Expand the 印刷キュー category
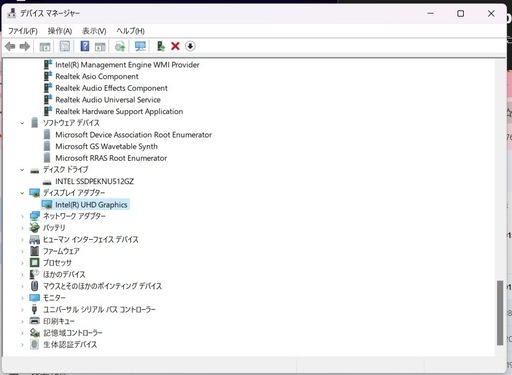 [x=22, y=321]
